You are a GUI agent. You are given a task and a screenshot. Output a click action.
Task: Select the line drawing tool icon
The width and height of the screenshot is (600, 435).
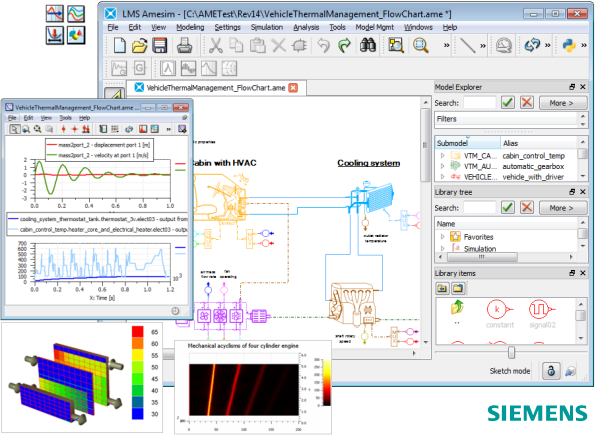pos(467,46)
